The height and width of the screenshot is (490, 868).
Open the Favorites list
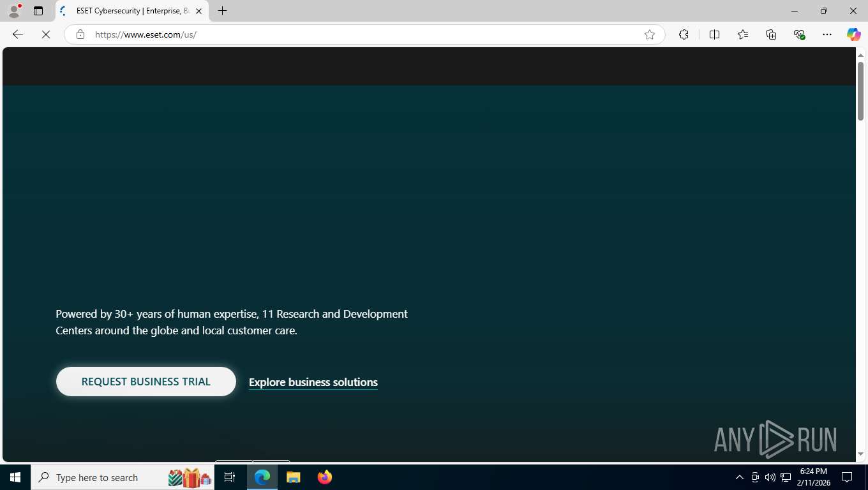pyautogui.click(x=743, y=34)
